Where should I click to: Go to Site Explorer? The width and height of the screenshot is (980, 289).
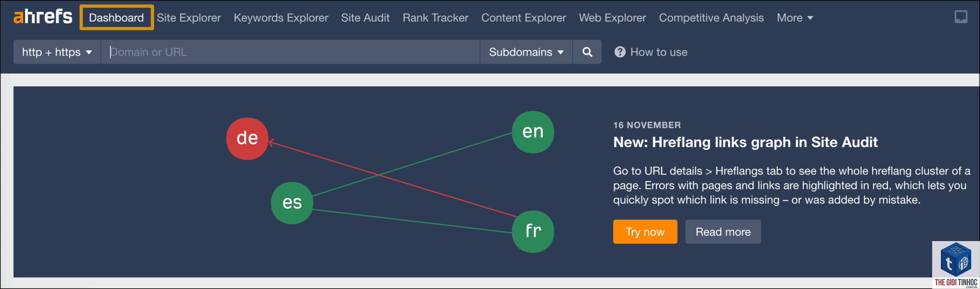tap(189, 18)
